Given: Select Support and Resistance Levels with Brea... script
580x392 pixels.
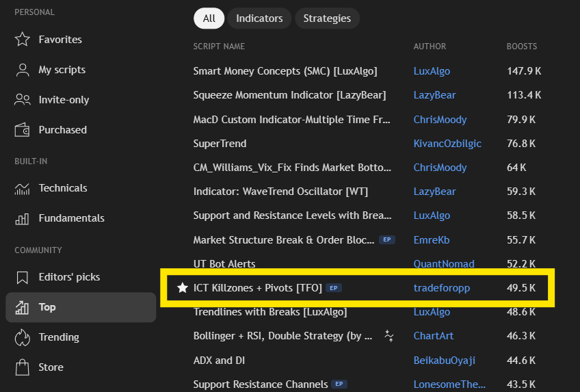Looking at the screenshot, I should pos(292,215).
